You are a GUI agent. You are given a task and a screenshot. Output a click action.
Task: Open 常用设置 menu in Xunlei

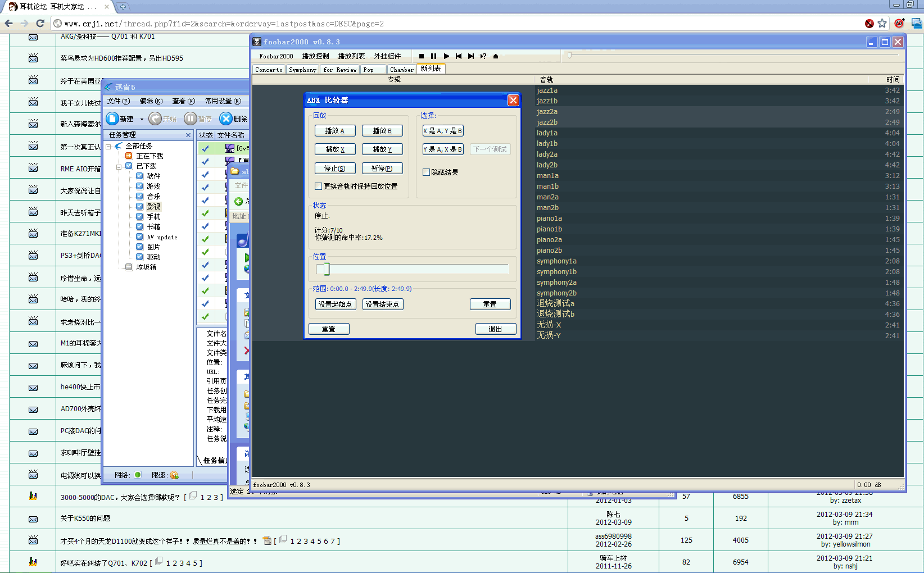(223, 101)
